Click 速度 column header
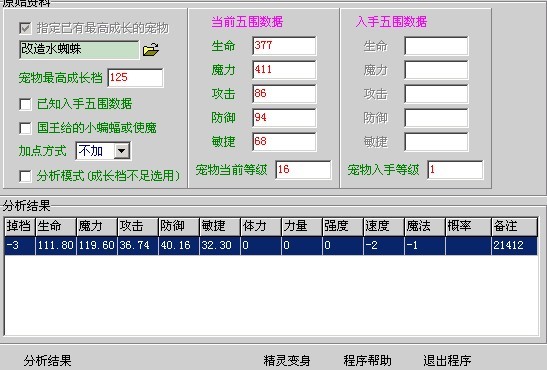This screenshot has width=547, height=370. 384,227
